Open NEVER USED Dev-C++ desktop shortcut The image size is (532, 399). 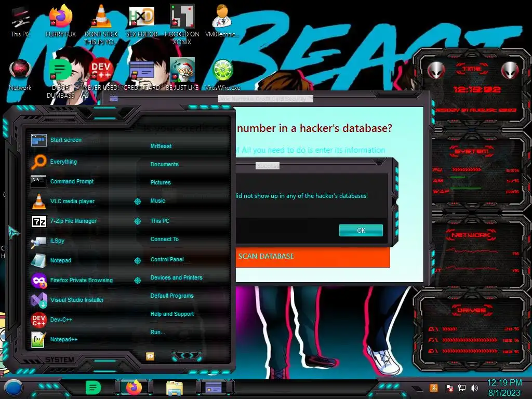pyautogui.click(x=101, y=75)
